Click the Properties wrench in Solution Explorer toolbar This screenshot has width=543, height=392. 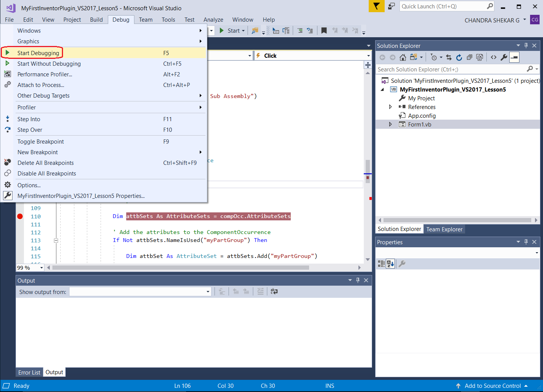click(x=504, y=57)
